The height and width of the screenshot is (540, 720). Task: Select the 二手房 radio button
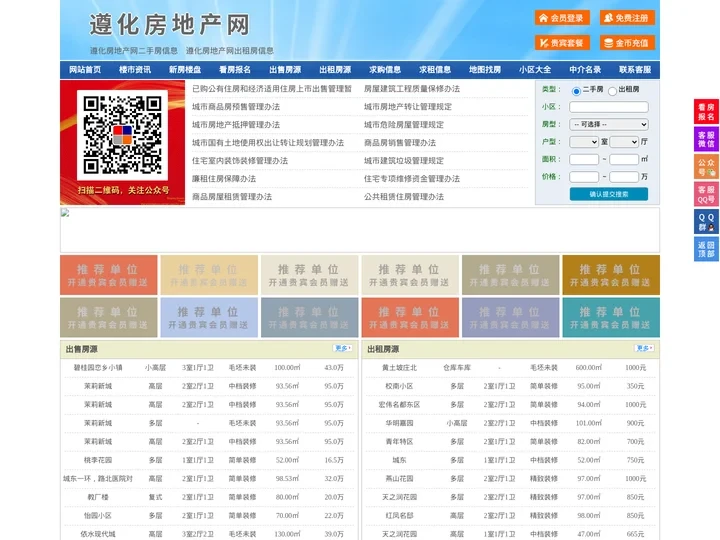click(576, 91)
